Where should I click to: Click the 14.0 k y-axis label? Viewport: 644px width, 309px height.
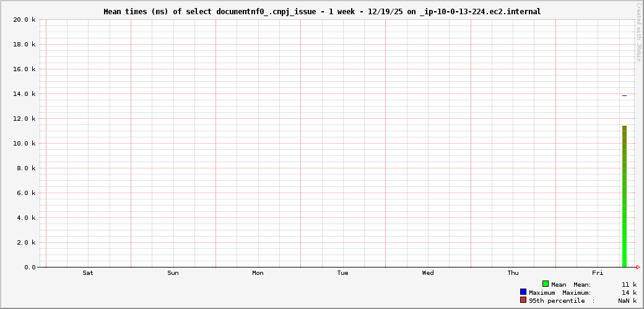click(25, 94)
